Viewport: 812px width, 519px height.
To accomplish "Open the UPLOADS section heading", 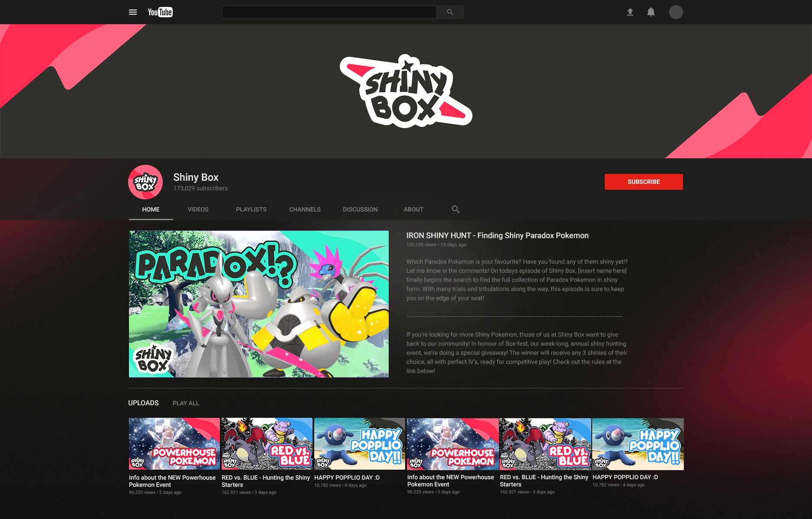I will click(143, 403).
